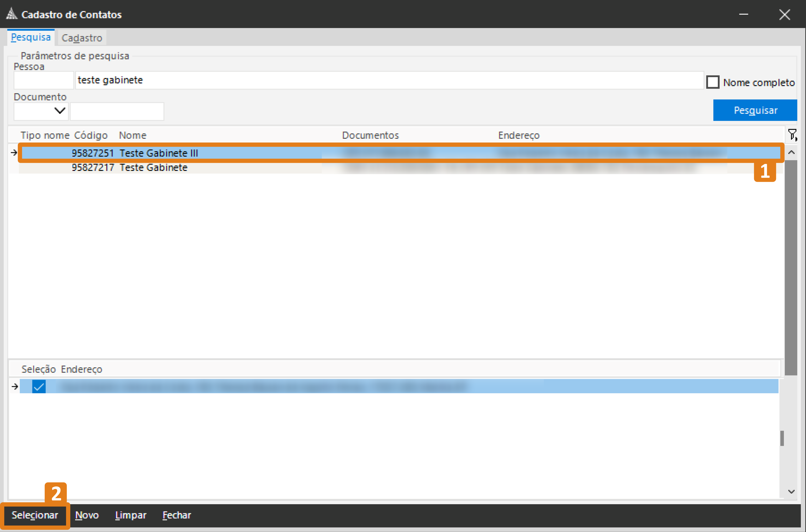Image resolution: width=806 pixels, height=532 pixels.
Task: Open the Pesquisa tab
Action: pyautogui.click(x=31, y=37)
